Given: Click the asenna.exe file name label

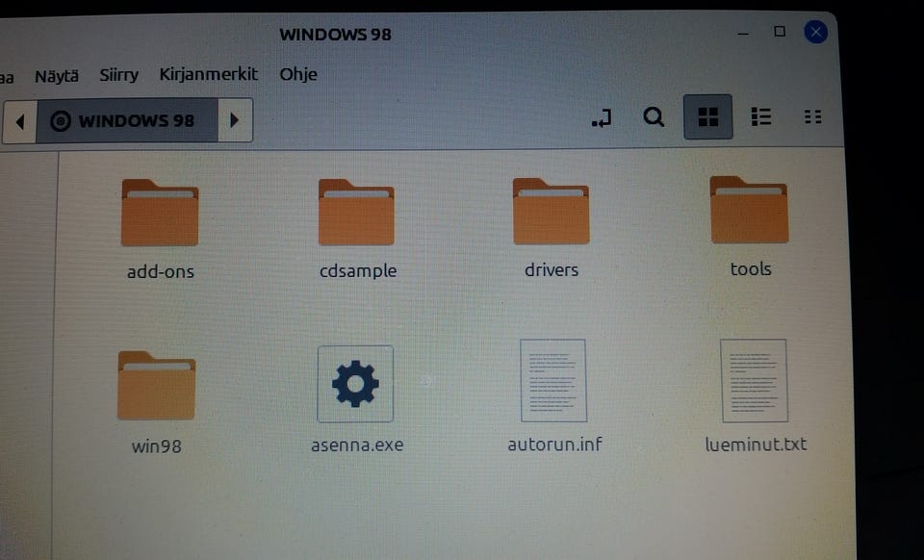Looking at the screenshot, I should [x=357, y=445].
